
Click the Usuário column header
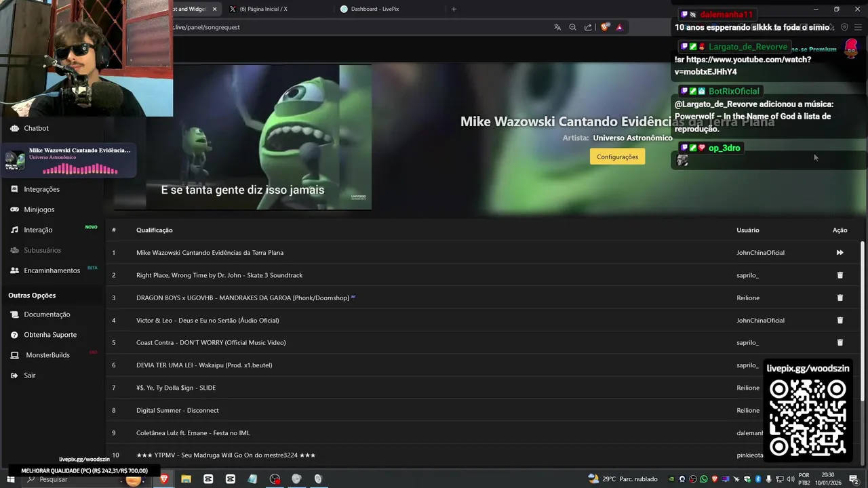748,230
